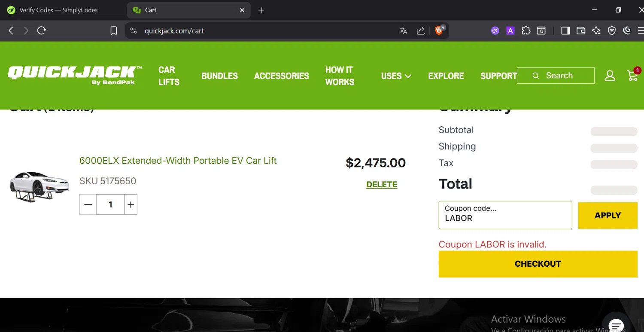Open the translate page icon
The image size is (644, 332).
click(x=403, y=30)
